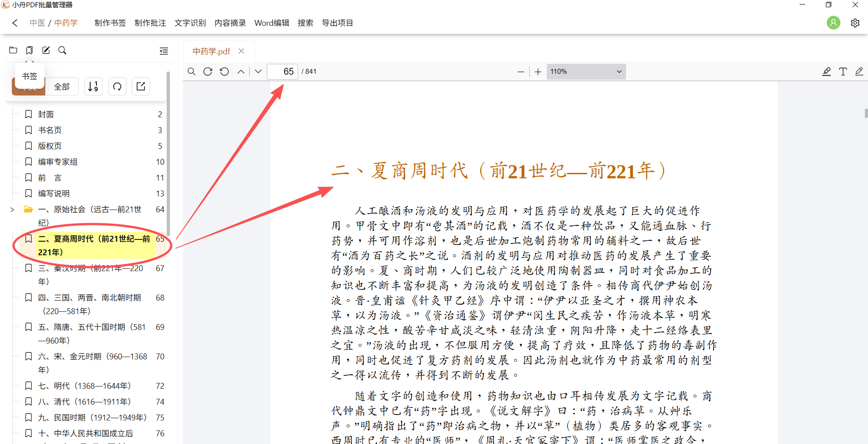The image size is (868, 444).
Task: Rotate page counterclockwise in PDF toolbar
Action: click(224, 72)
